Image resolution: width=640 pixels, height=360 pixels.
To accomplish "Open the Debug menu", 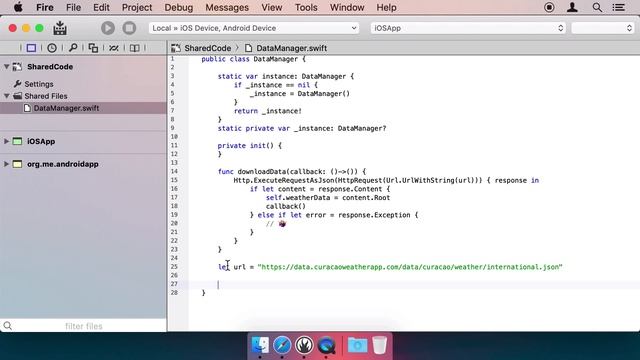I will pyautogui.click(x=179, y=7).
